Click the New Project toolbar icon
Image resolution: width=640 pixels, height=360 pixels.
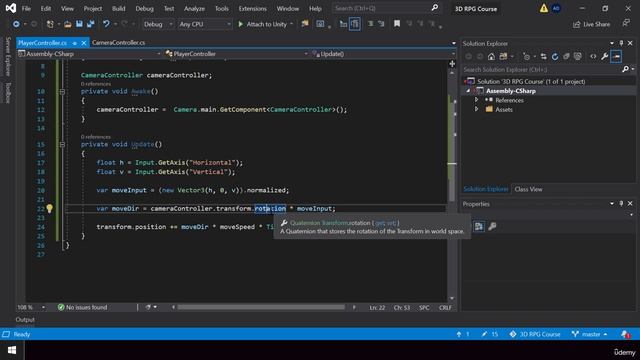[50, 24]
